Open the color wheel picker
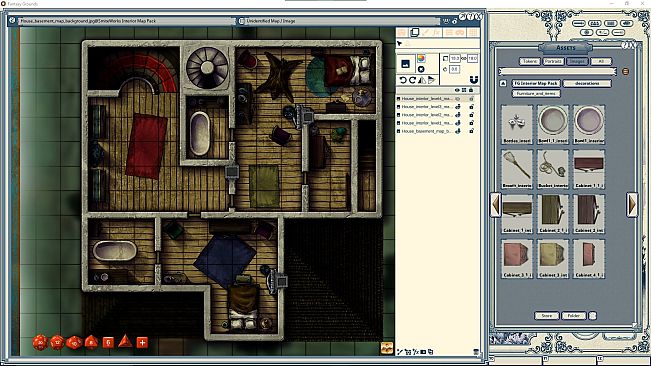The width and height of the screenshot is (651, 366). click(x=421, y=59)
